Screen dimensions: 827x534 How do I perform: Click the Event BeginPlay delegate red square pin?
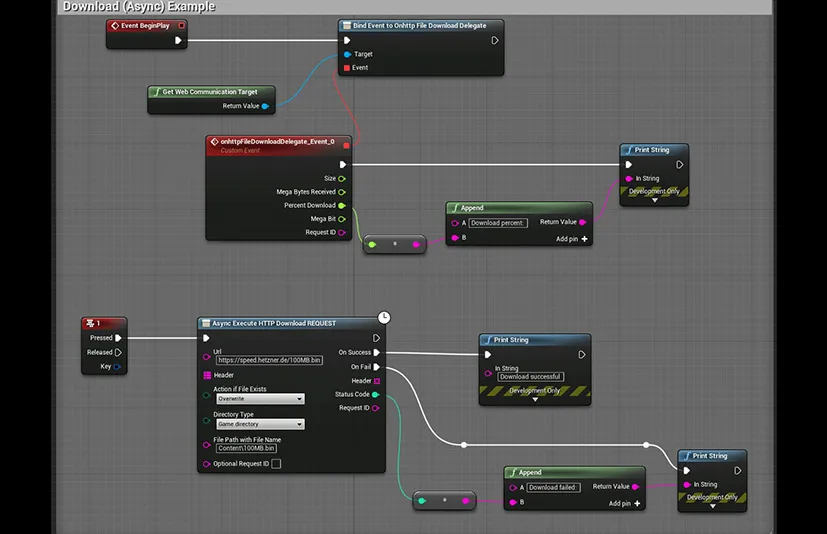coord(181,25)
